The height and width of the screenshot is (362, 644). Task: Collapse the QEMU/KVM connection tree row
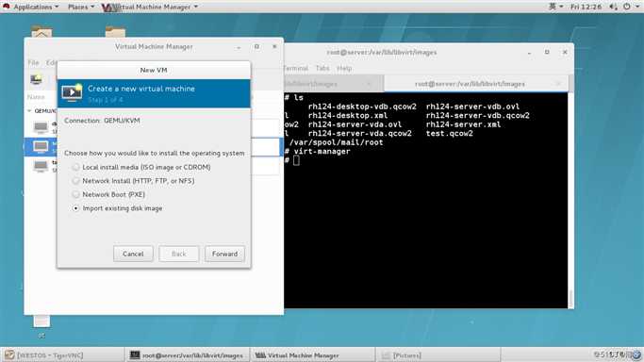[x=29, y=111]
